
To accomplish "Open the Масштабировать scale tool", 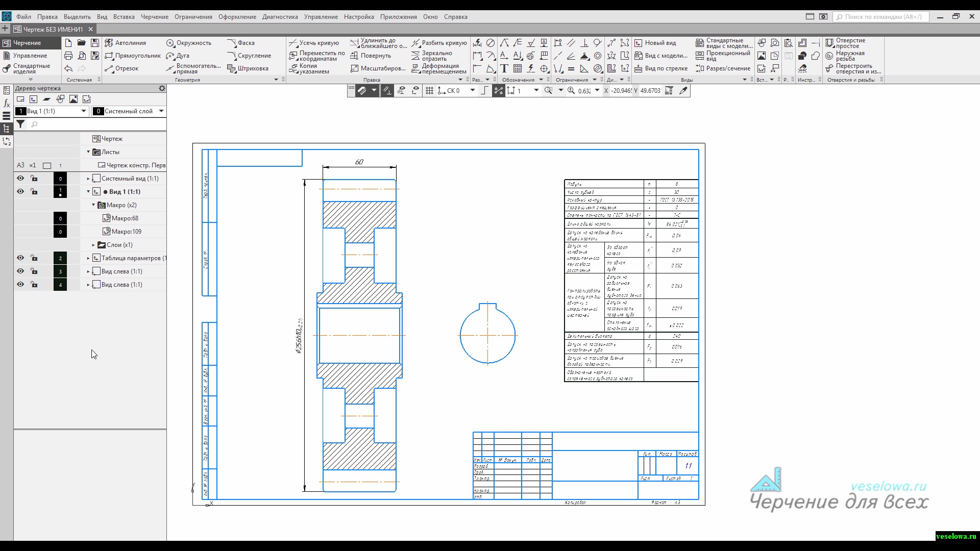I will (x=378, y=68).
